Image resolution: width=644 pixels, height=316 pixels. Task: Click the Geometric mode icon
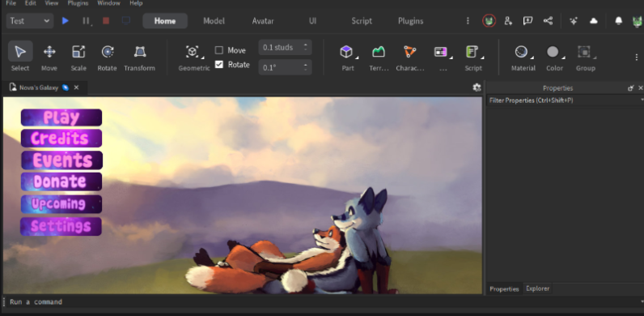192,52
